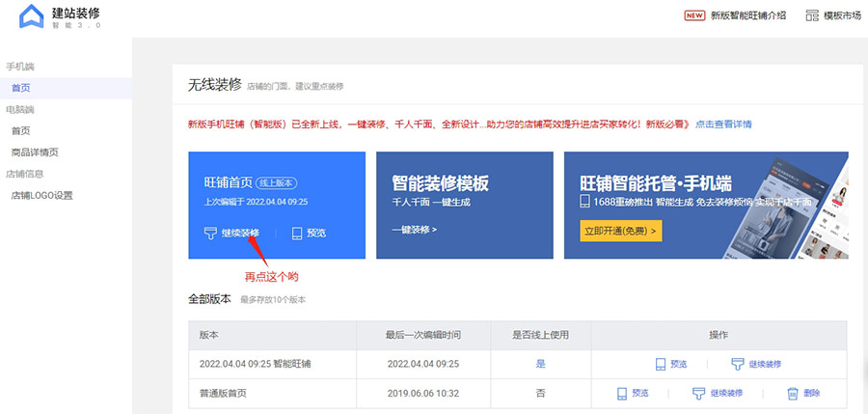868x414 pixels.
Task: Click the red 新版手机旺铺 announcement text
Action: (439, 124)
